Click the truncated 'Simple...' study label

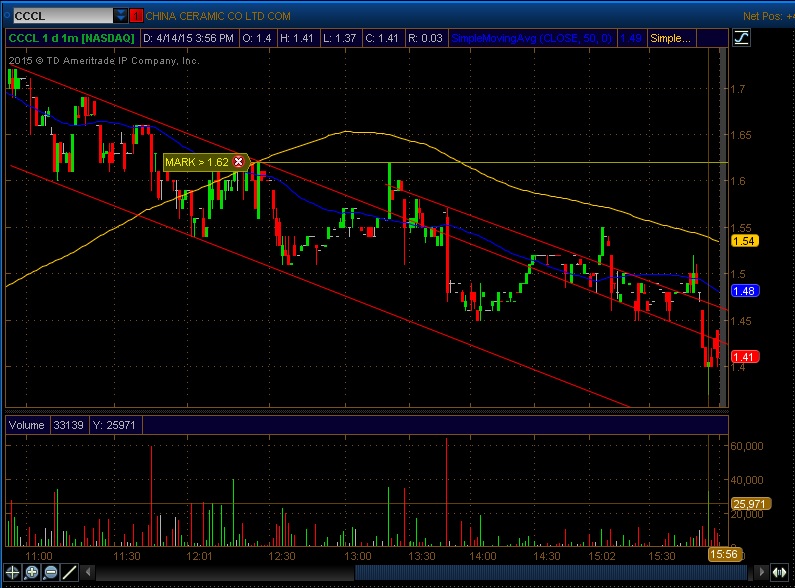coord(670,38)
